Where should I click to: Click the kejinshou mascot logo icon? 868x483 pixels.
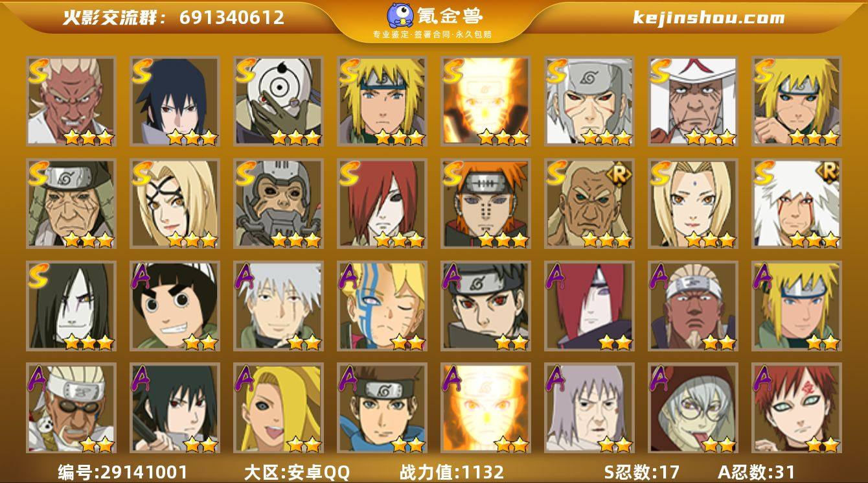click(x=400, y=15)
